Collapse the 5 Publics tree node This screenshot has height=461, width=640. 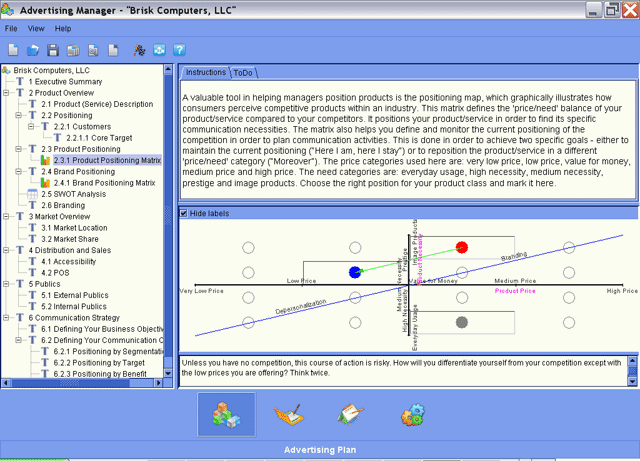(x=6, y=284)
